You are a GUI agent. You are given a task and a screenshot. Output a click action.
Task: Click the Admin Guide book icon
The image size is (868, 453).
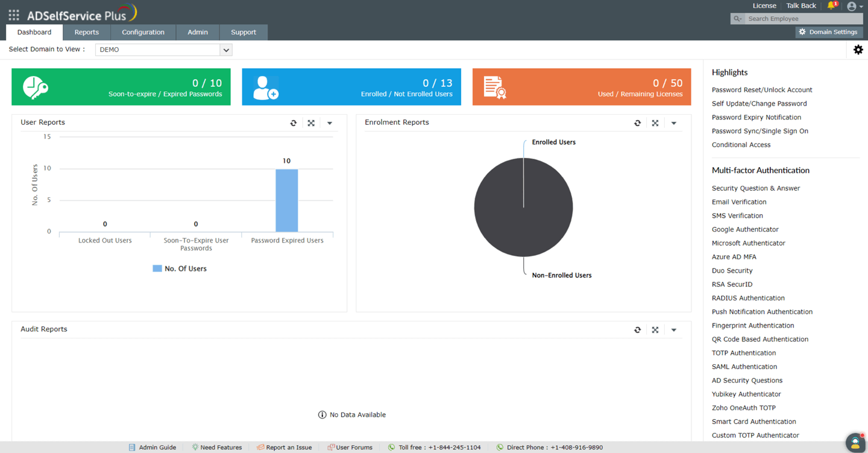pyautogui.click(x=132, y=448)
